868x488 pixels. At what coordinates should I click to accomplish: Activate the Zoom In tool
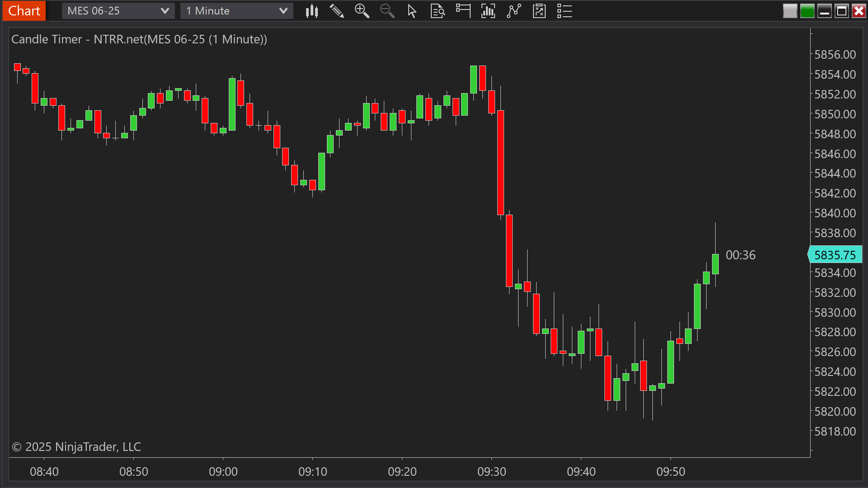tap(362, 11)
